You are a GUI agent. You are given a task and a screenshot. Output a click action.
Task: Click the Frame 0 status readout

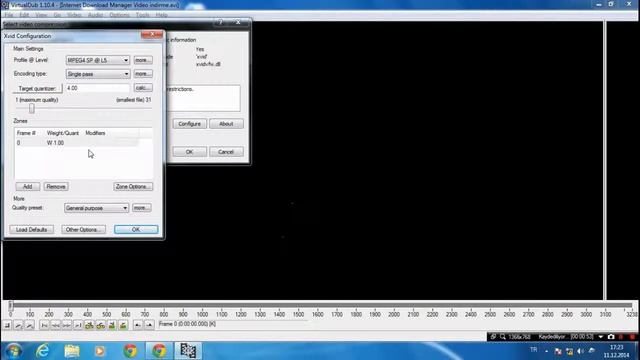point(187,324)
